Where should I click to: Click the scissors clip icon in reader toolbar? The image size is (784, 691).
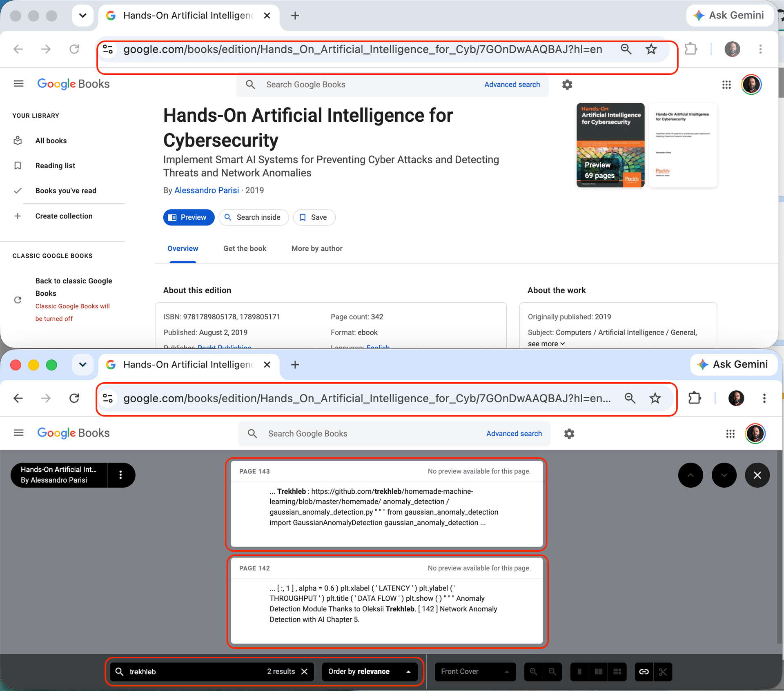663,672
